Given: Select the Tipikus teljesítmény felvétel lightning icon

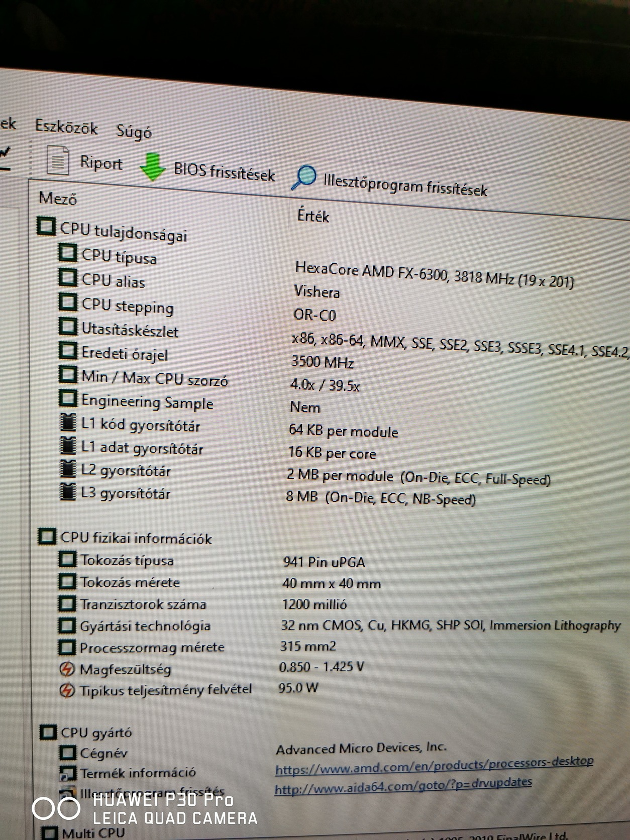Looking at the screenshot, I should 67,690.
